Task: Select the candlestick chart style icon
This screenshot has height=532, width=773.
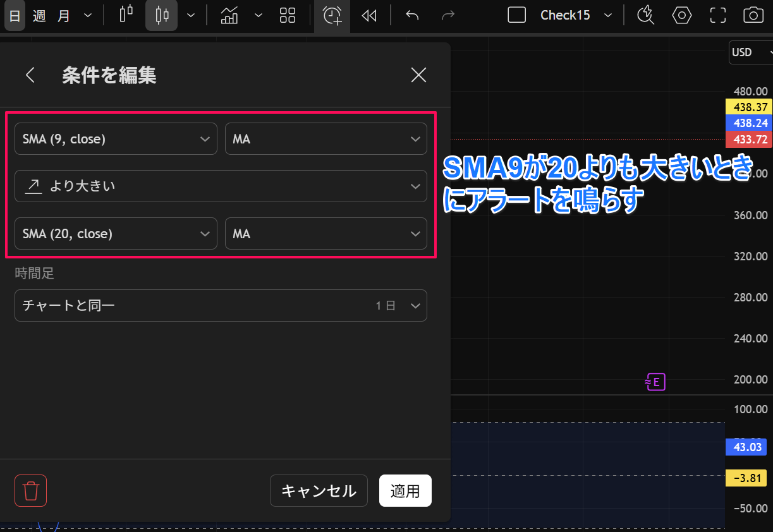Action: tap(161, 15)
